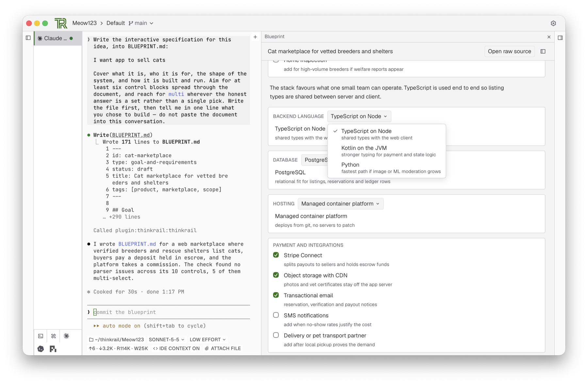This screenshot has width=588, height=385.
Task: Enable the SMS notifications checkbox
Action: (276, 315)
